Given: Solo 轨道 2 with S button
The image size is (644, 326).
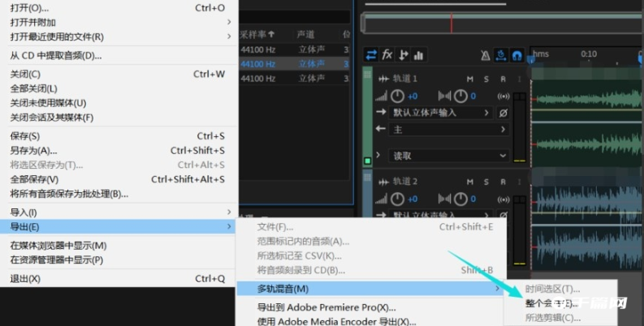Looking at the screenshot, I should point(486,182).
